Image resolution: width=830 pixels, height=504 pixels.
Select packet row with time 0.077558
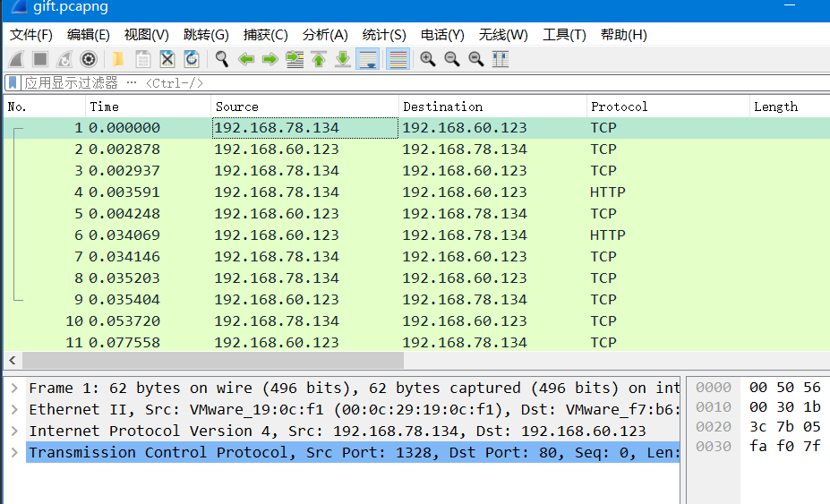pos(416,342)
